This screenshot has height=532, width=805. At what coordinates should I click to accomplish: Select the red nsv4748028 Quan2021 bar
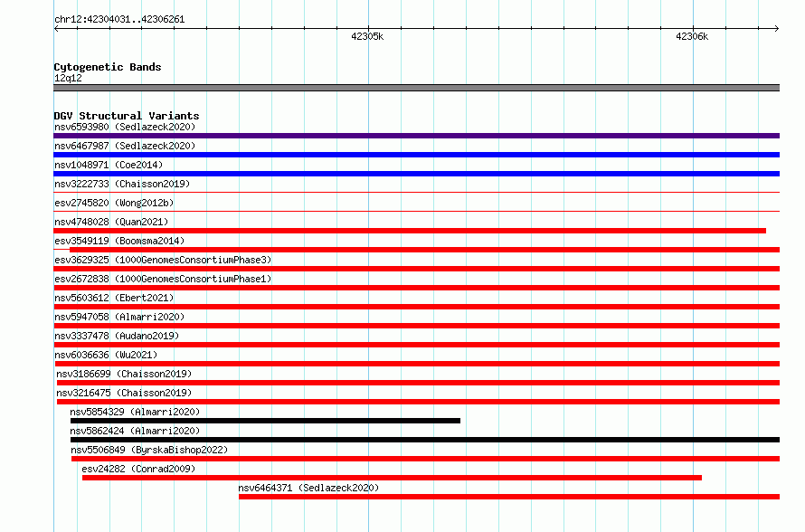(x=410, y=231)
